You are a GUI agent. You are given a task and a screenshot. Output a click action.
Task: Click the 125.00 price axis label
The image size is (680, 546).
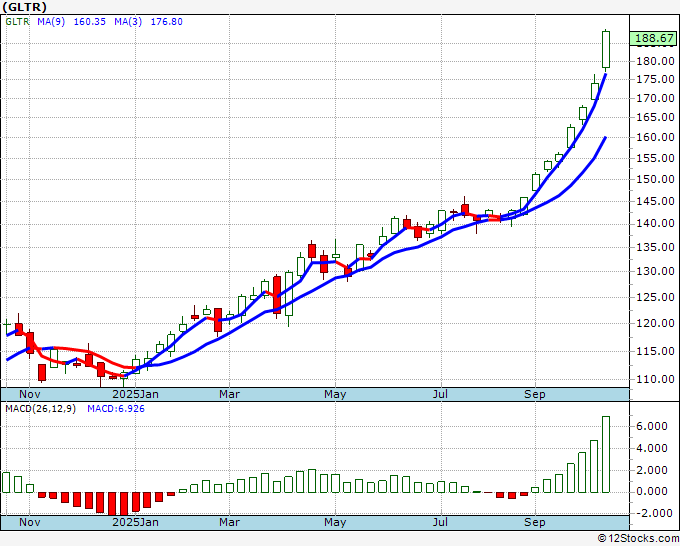coord(655,298)
